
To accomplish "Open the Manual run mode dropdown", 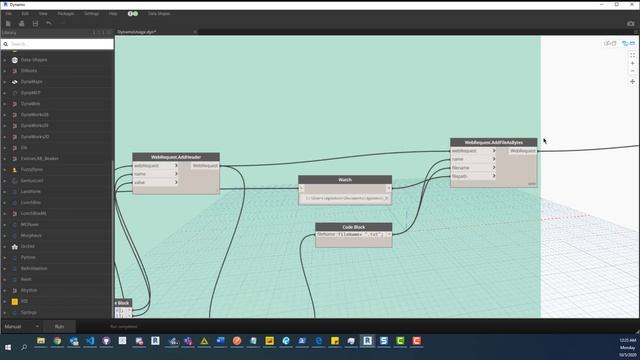I will point(21,327).
